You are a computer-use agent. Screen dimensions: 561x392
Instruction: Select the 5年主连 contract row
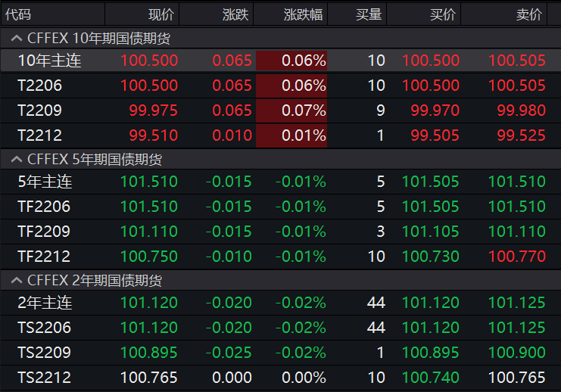pyautogui.click(x=45, y=182)
